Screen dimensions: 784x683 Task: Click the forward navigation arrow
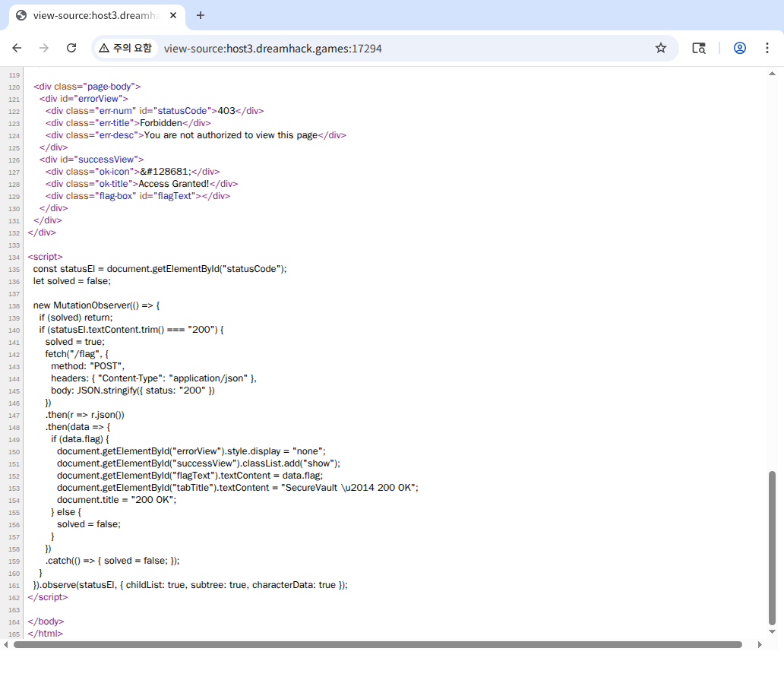pyautogui.click(x=44, y=48)
